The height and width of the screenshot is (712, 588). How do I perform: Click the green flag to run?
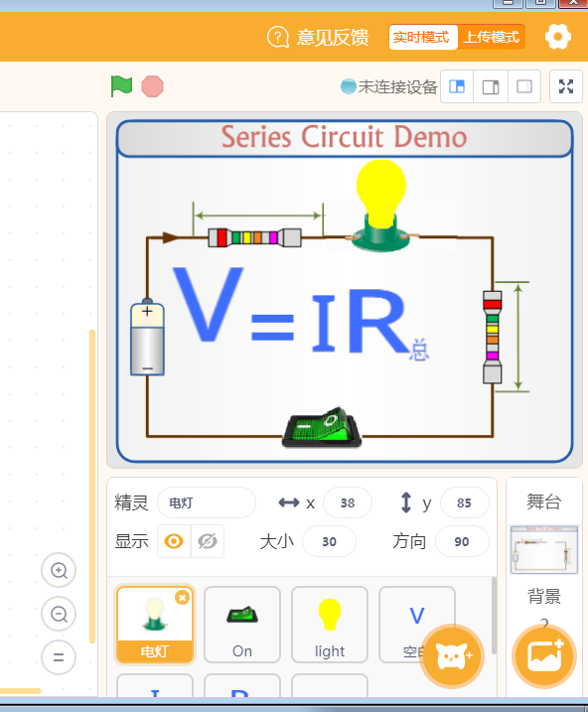point(121,85)
